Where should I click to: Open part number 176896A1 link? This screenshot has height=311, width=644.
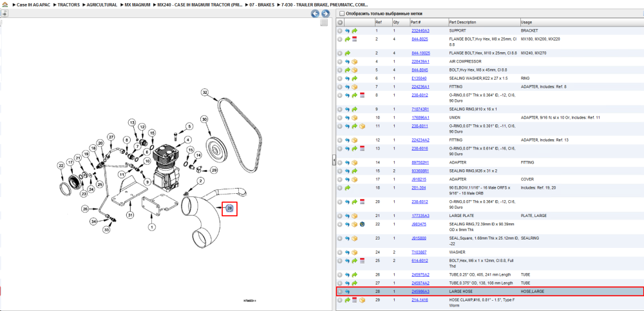pos(420,118)
